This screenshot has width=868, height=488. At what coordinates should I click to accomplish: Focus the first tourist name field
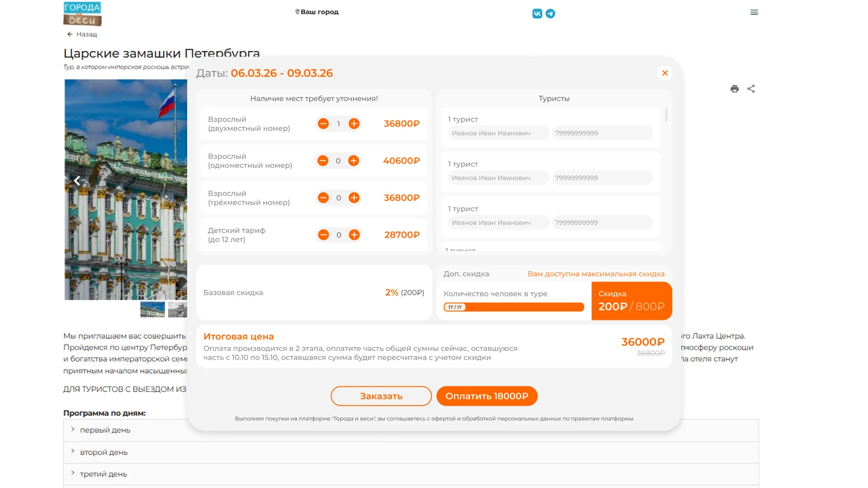pos(499,133)
